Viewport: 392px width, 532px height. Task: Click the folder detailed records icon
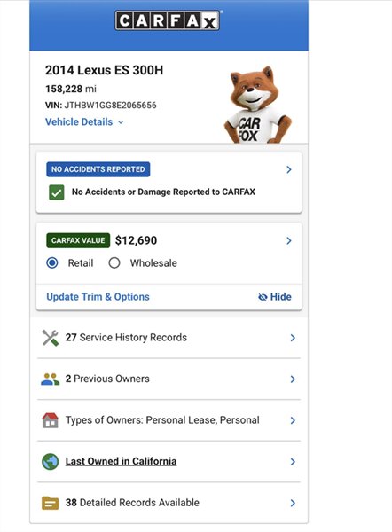tap(51, 503)
